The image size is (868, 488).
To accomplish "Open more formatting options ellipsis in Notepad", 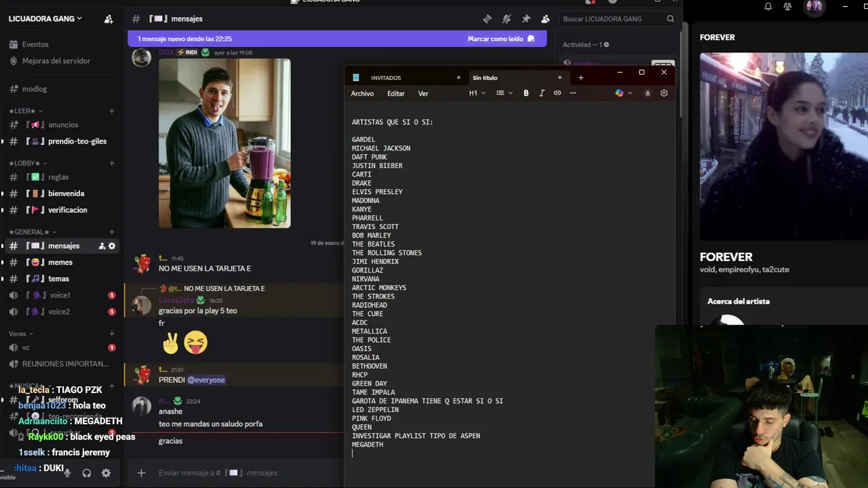I will pos(573,94).
